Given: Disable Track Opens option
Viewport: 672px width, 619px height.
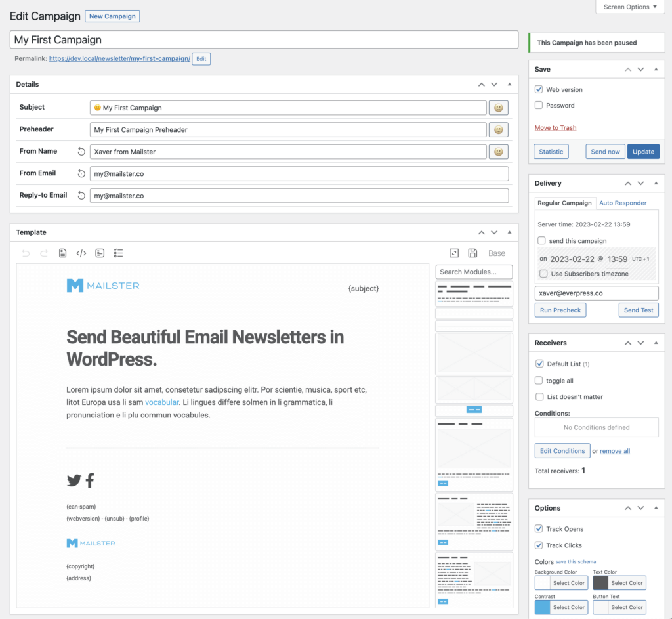Looking at the screenshot, I should 539,529.
